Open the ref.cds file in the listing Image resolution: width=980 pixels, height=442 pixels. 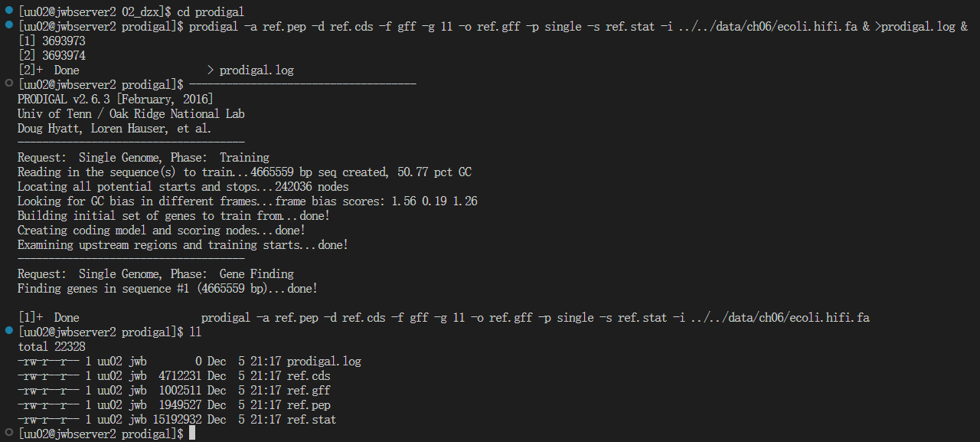(x=309, y=376)
